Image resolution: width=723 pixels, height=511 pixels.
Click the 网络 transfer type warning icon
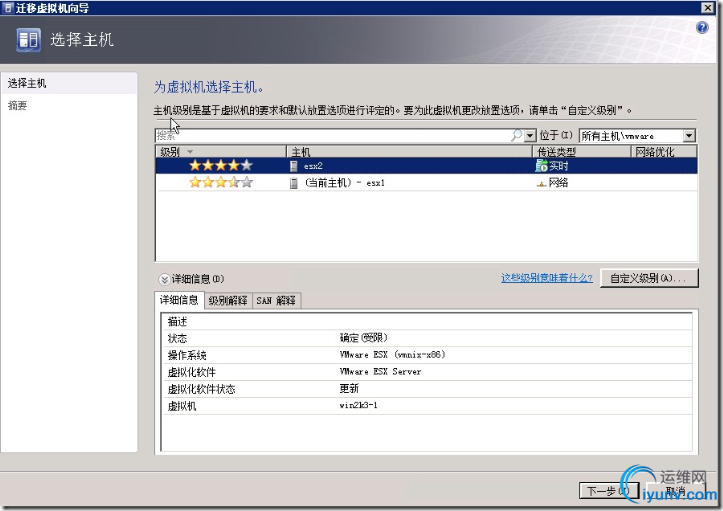click(541, 184)
